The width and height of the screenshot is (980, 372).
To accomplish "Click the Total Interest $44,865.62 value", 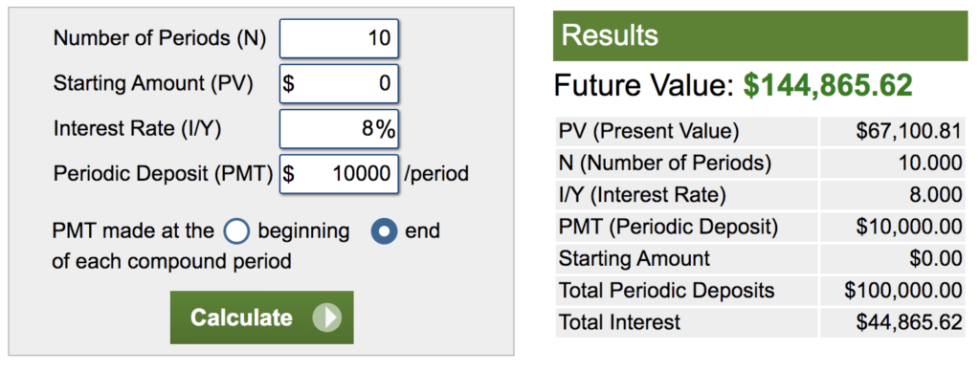I will pos(909,322).
